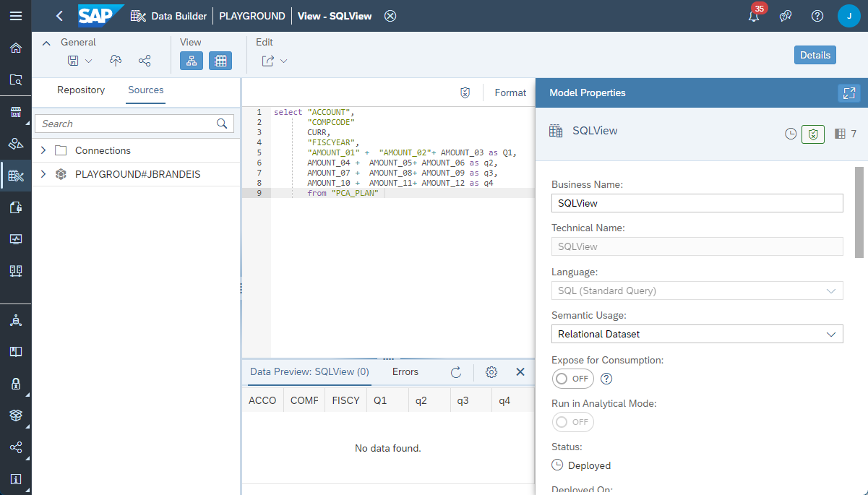Open the feedback chat icon

pyautogui.click(x=786, y=16)
